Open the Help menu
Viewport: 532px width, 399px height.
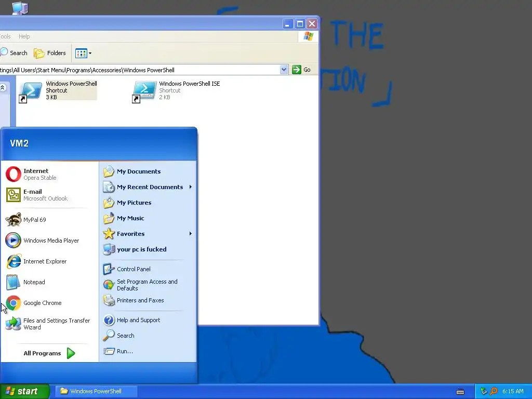[x=24, y=36]
